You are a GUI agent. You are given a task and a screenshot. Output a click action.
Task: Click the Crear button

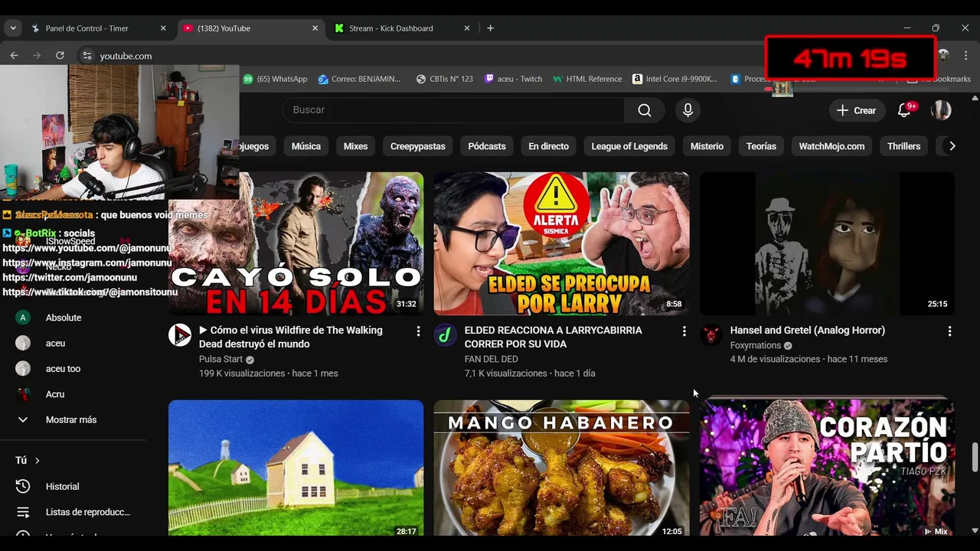pyautogui.click(x=857, y=110)
